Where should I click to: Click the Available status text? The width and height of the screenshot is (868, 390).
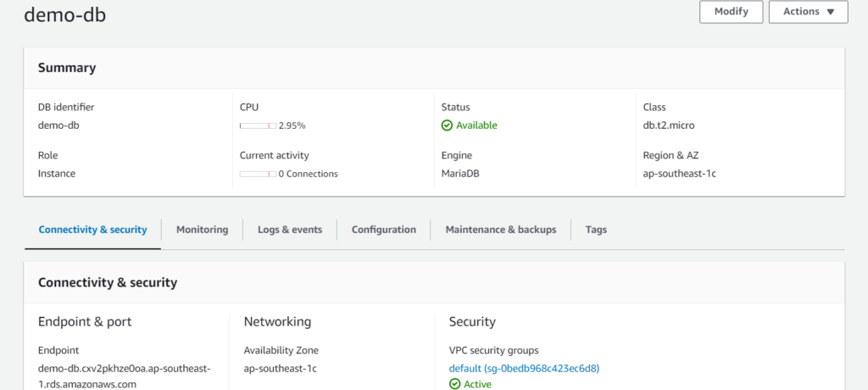point(476,125)
